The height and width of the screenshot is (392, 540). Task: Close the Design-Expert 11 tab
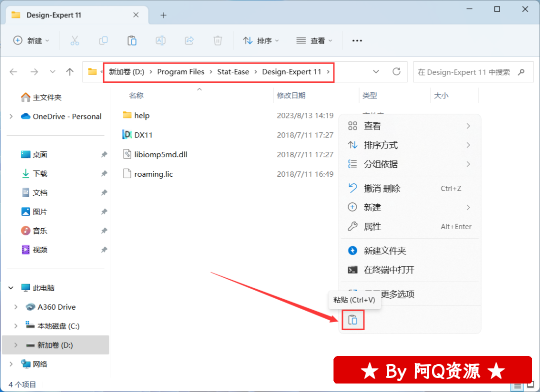(136, 15)
